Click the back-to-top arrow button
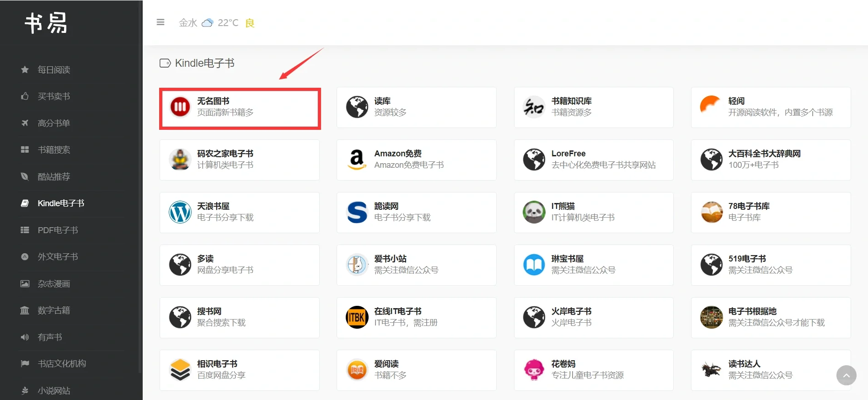Screen dimensions: 868x400 847,375
